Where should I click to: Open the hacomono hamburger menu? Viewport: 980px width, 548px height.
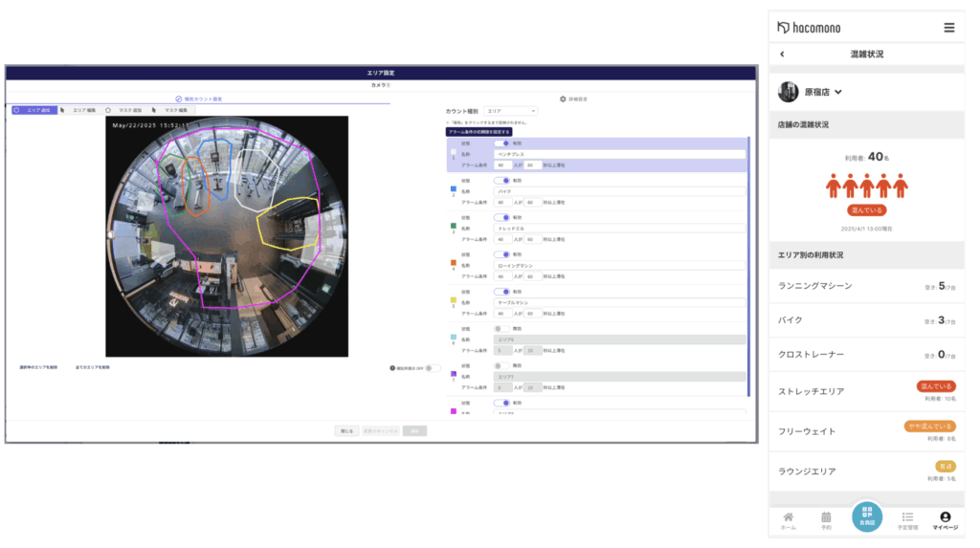point(948,28)
